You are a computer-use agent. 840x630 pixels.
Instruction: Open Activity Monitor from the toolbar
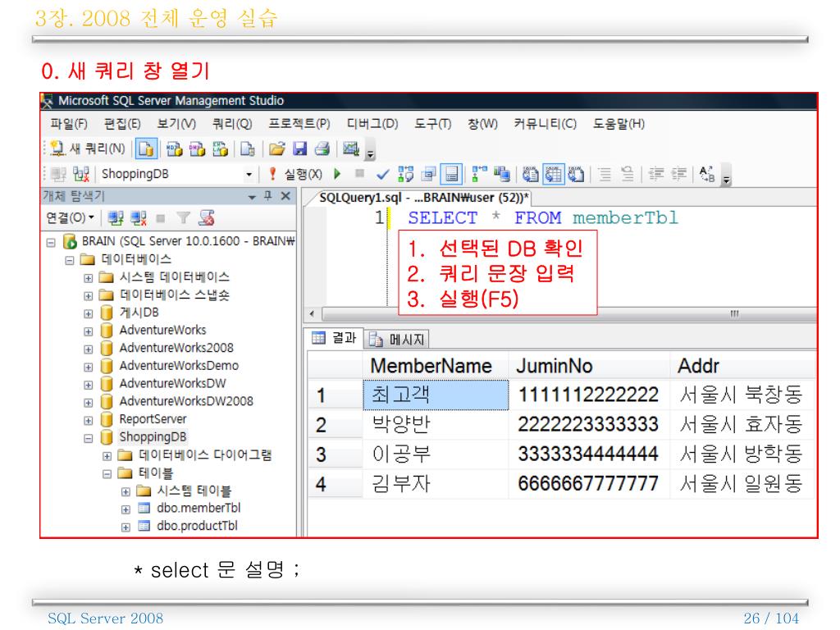[351, 148]
